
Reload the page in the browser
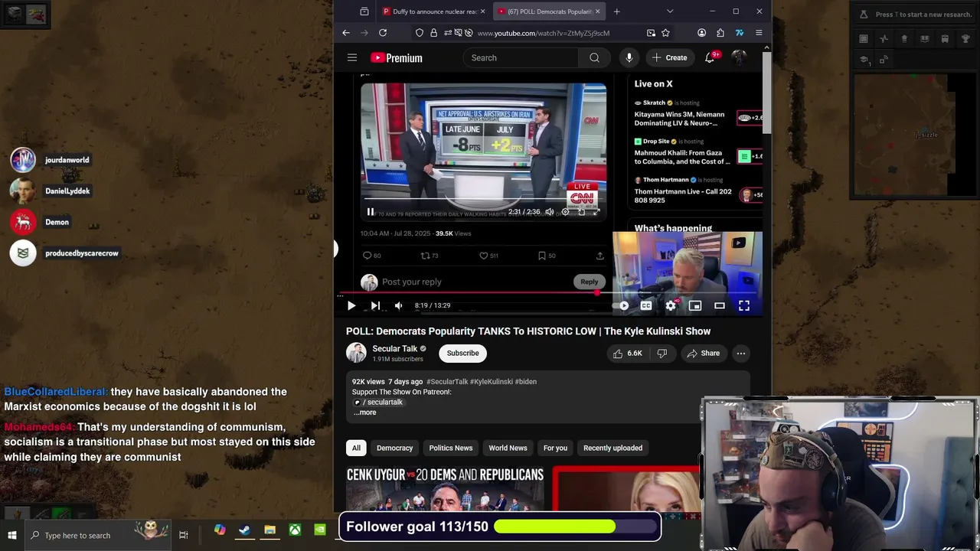pos(383,33)
